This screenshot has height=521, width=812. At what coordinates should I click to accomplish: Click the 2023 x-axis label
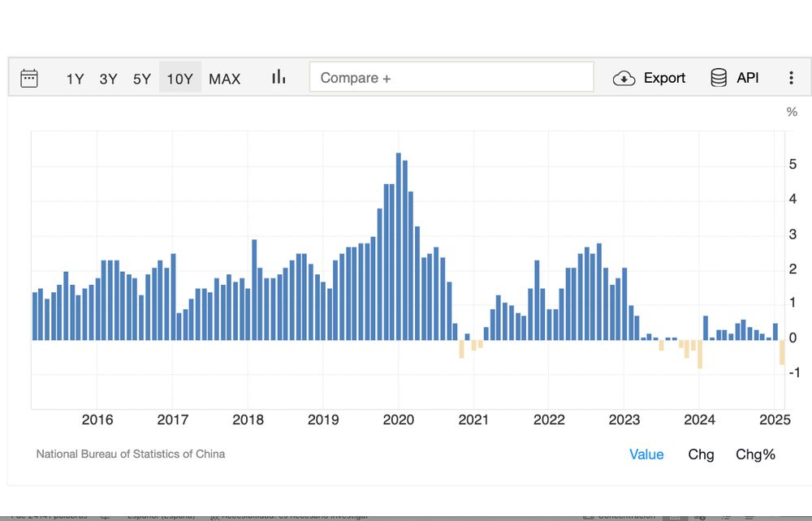click(624, 420)
